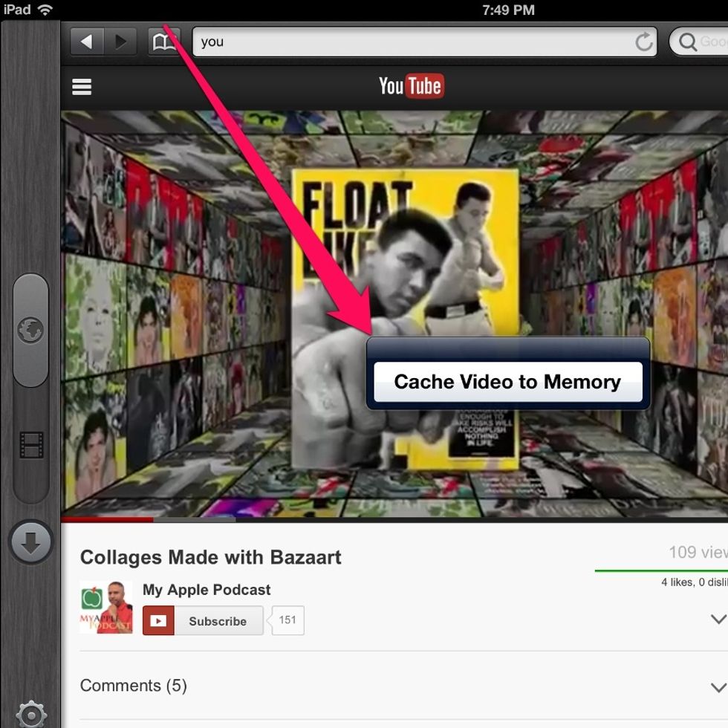728x728 pixels.
Task: Click the Comments (5) label
Action: pyautogui.click(x=133, y=686)
